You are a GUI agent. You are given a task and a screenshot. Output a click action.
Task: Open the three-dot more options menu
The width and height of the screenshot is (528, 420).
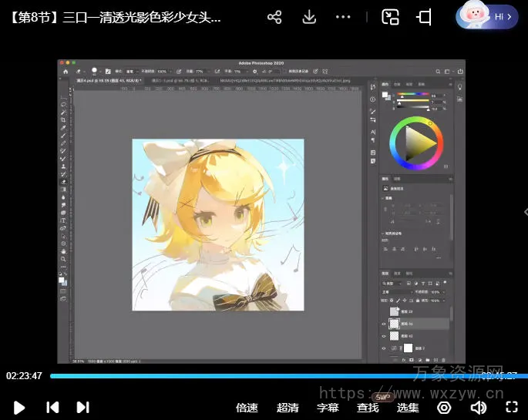click(344, 17)
